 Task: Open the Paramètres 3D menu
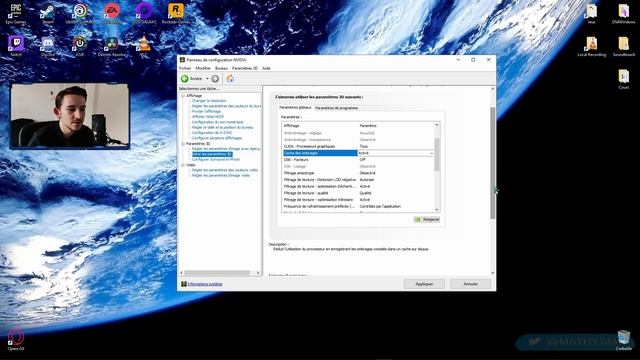[x=245, y=68]
